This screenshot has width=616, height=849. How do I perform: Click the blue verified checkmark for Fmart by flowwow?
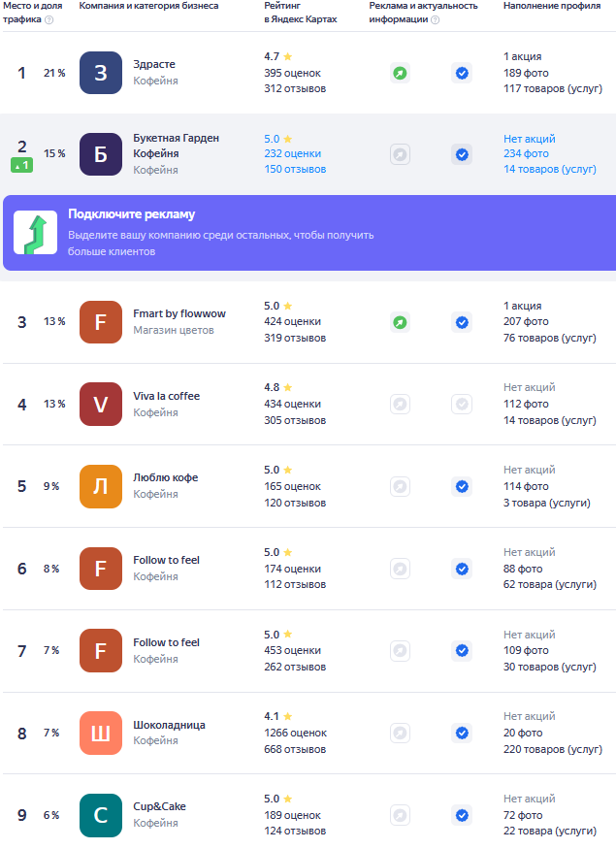[x=462, y=323]
